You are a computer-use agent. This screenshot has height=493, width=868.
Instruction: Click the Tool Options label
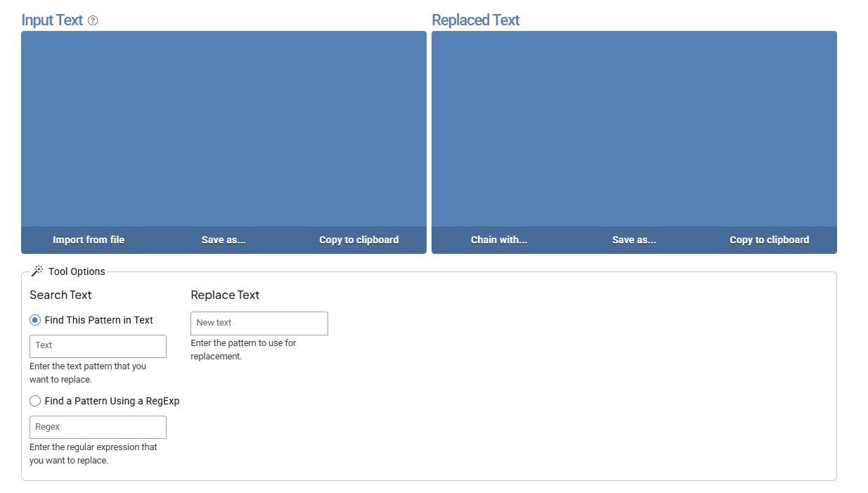(x=77, y=271)
